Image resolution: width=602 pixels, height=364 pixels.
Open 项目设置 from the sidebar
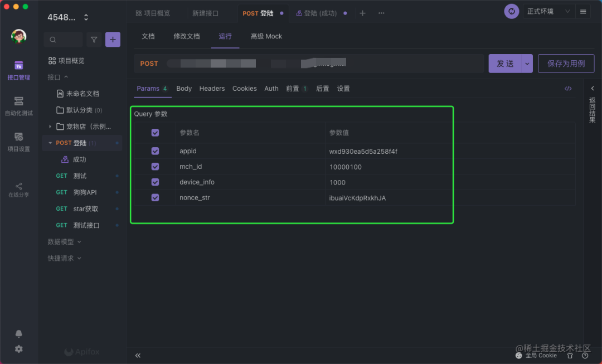(18, 141)
